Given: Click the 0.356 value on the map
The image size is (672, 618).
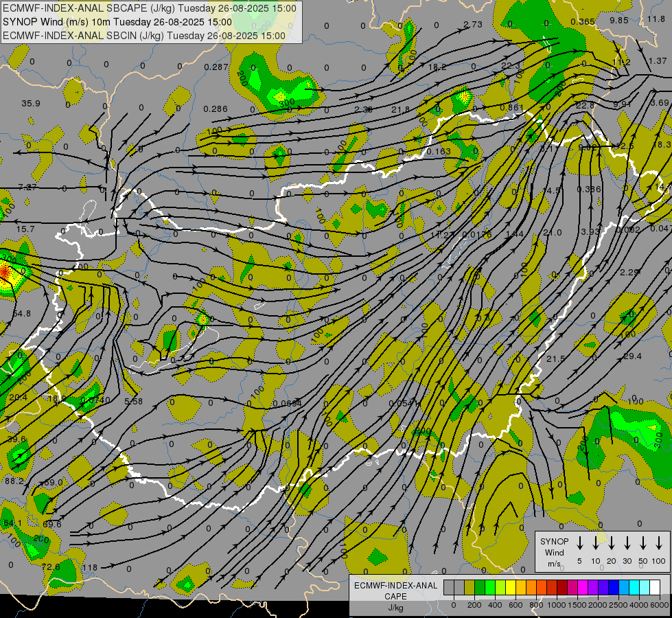Looking at the screenshot, I should click(x=589, y=189).
